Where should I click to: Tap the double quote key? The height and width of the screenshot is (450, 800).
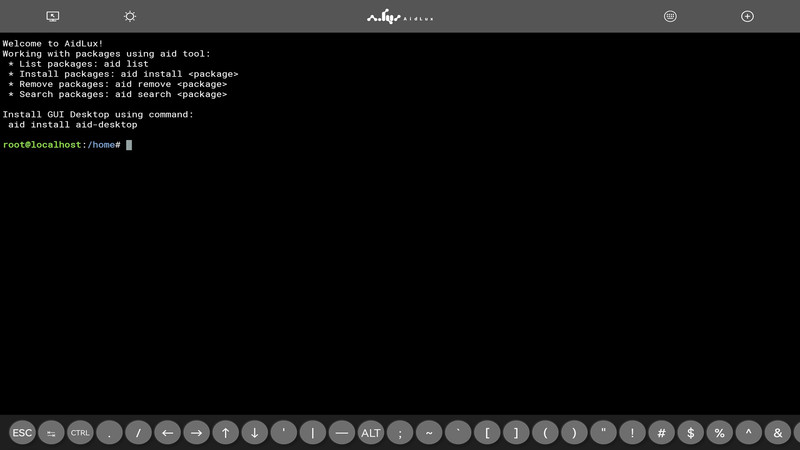click(604, 433)
